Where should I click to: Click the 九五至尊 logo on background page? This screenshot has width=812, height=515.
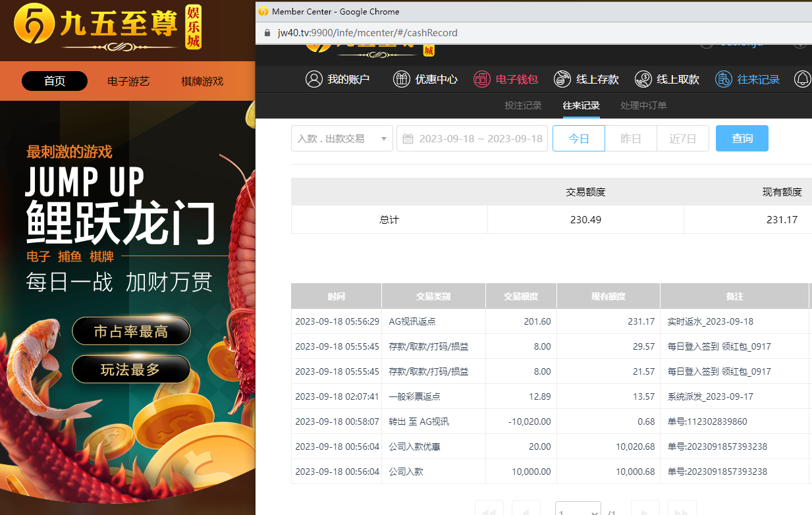pyautogui.click(x=107, y=28)
